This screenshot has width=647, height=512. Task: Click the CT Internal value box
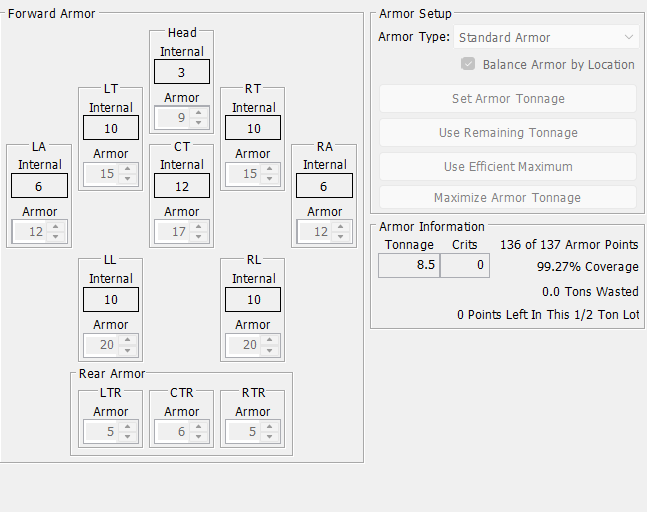[x=182, y=186]
